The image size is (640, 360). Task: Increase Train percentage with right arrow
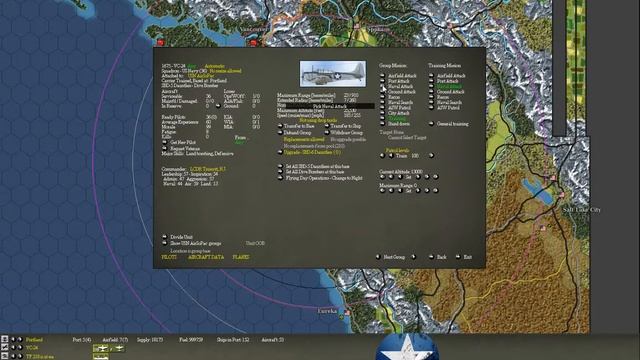coord(431,156)
